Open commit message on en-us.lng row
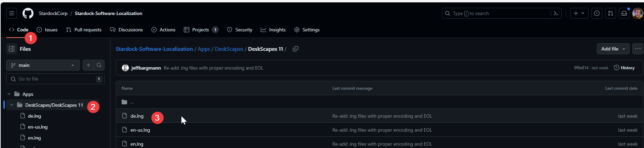The image size is (644, 148). point(382,130)
